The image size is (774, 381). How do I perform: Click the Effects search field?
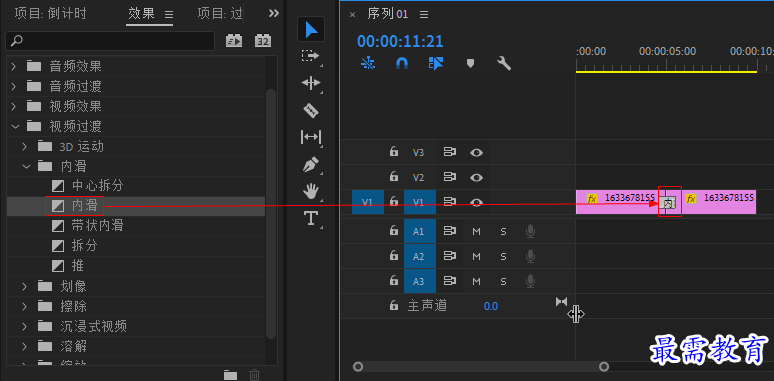click(x=110, y=41)
